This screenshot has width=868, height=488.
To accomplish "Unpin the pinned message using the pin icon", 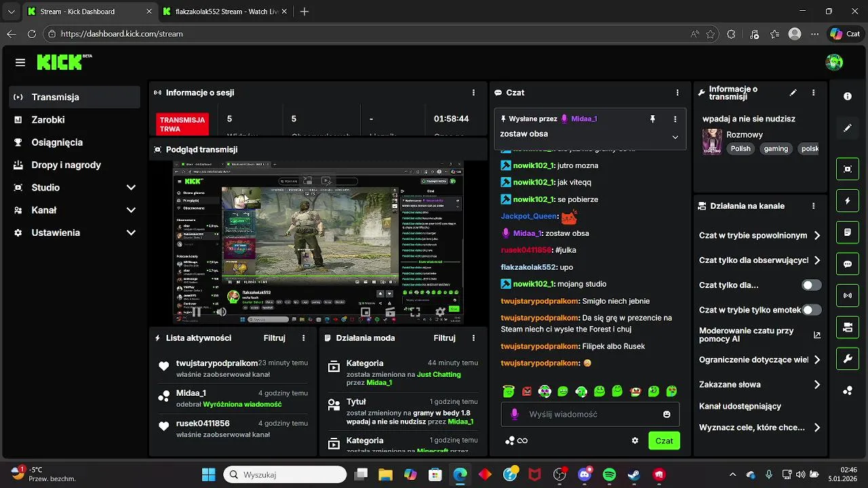I will coord(652,119).
